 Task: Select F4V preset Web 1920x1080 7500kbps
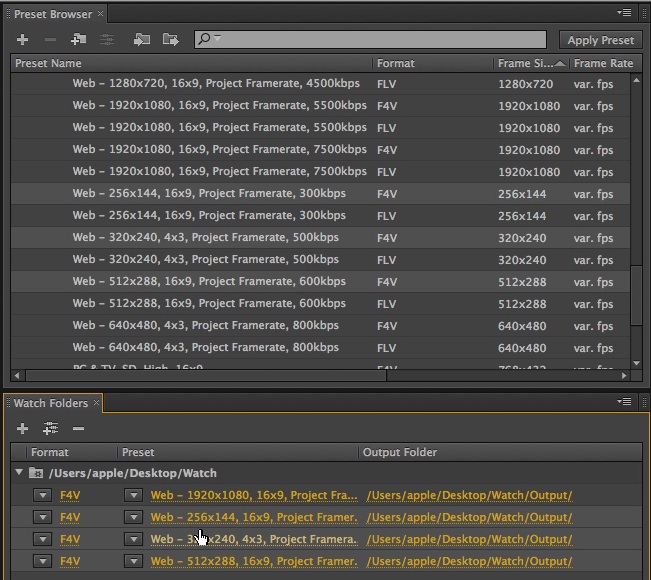[320, 150]
